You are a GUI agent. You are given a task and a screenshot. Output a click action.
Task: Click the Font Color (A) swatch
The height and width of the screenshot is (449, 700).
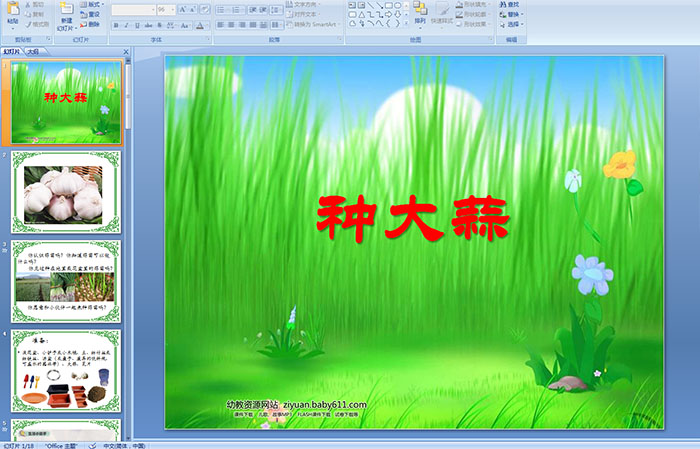(200, 25)
